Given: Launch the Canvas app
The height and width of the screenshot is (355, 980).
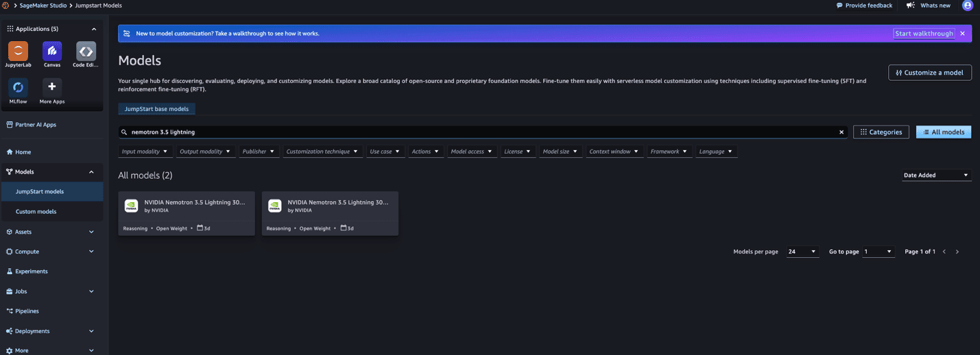Looking at the screenshot, I should coord(52,51).
